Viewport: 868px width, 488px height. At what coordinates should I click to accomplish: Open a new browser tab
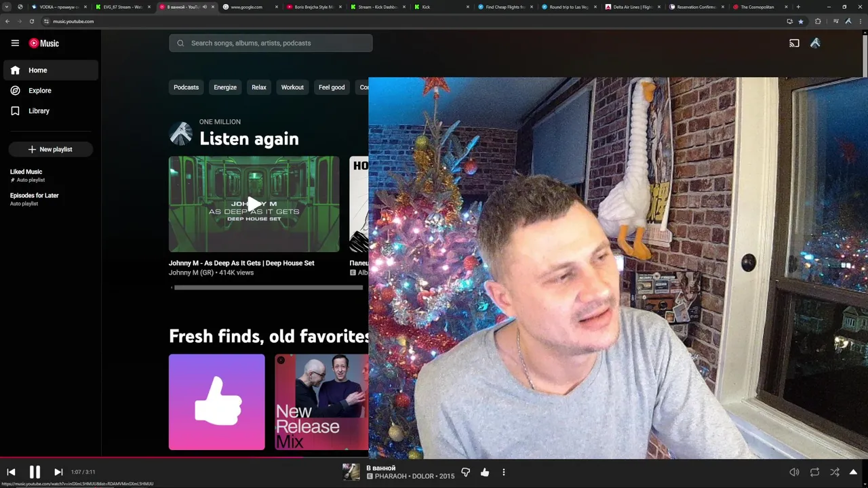pos(798,7)
